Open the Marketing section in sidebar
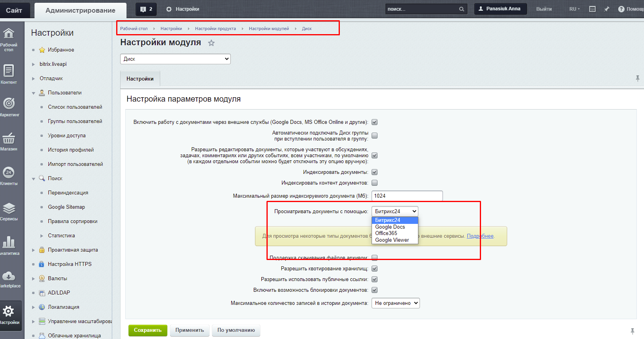 (9, 104)
